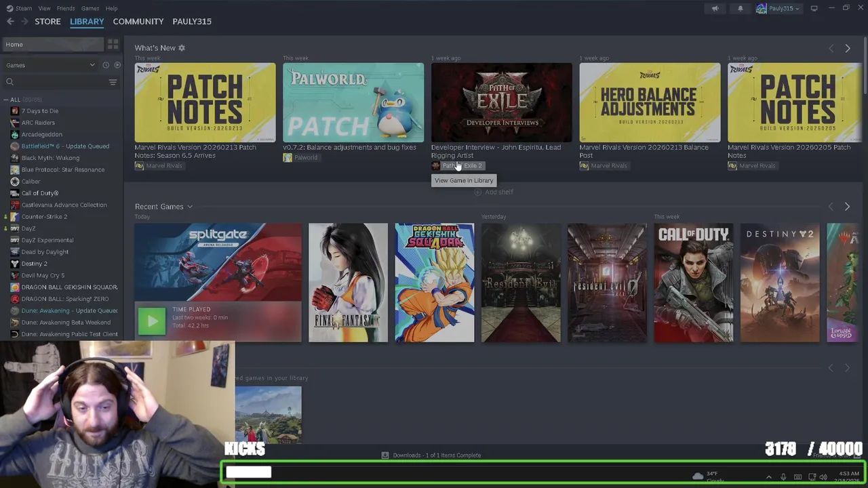The height and width of the screenshot is (488, 868).
Task: Switch to the COMMUNITY tab
Action: tap(138, 22)
